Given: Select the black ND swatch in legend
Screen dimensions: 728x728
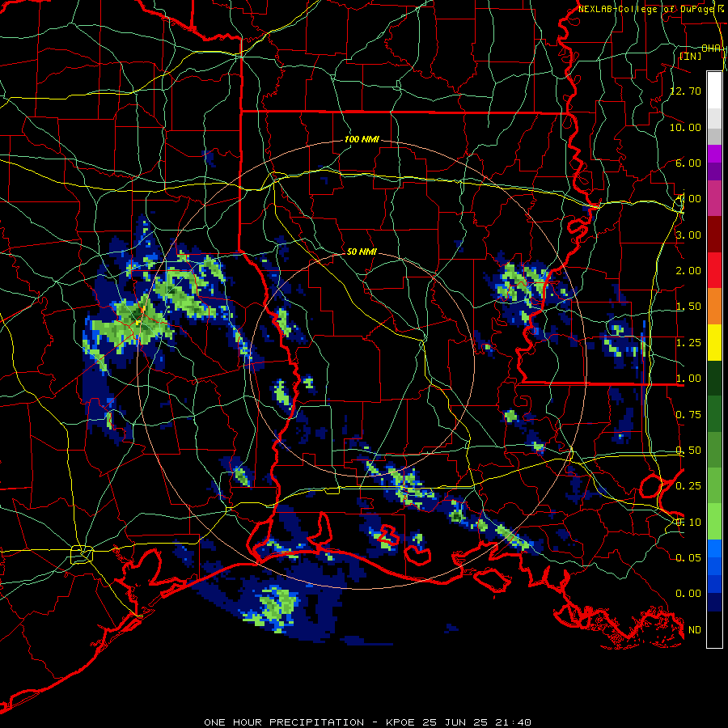Looking at the screenshot, I should (714, 630).
